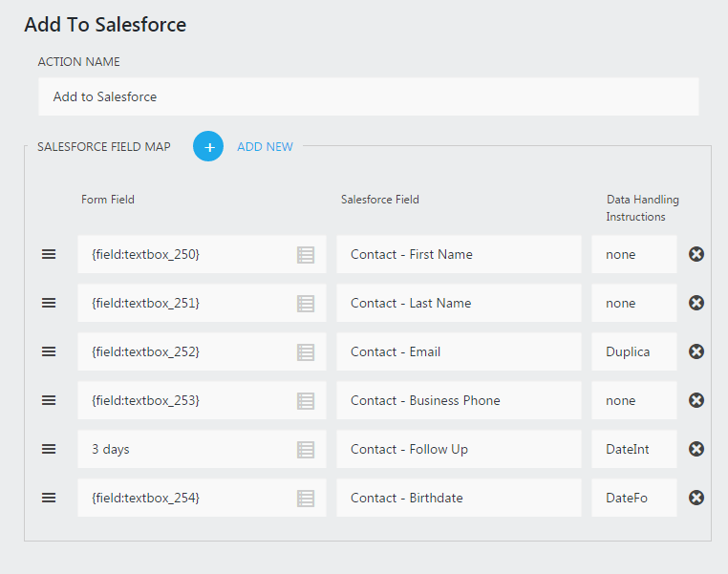Open the Duplica data handling dropdown

[x=633, y=352]
